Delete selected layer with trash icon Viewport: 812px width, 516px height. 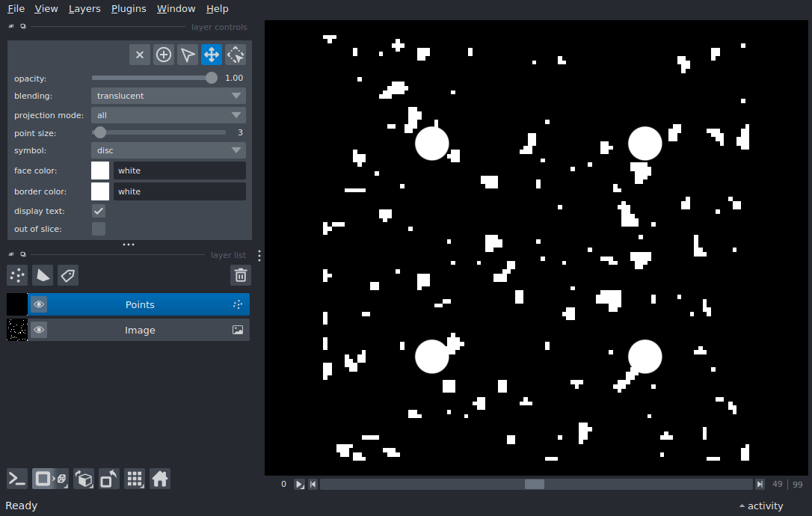pyautogui.click(x=240, y=275)
